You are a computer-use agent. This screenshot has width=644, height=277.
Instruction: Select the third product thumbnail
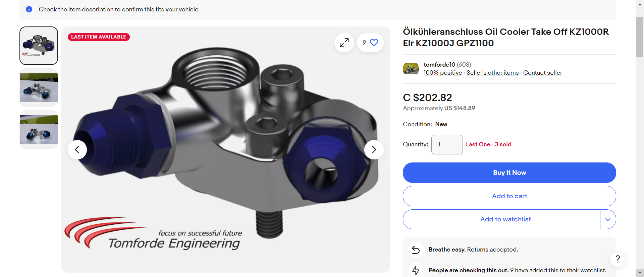click(x=39, y=129)
